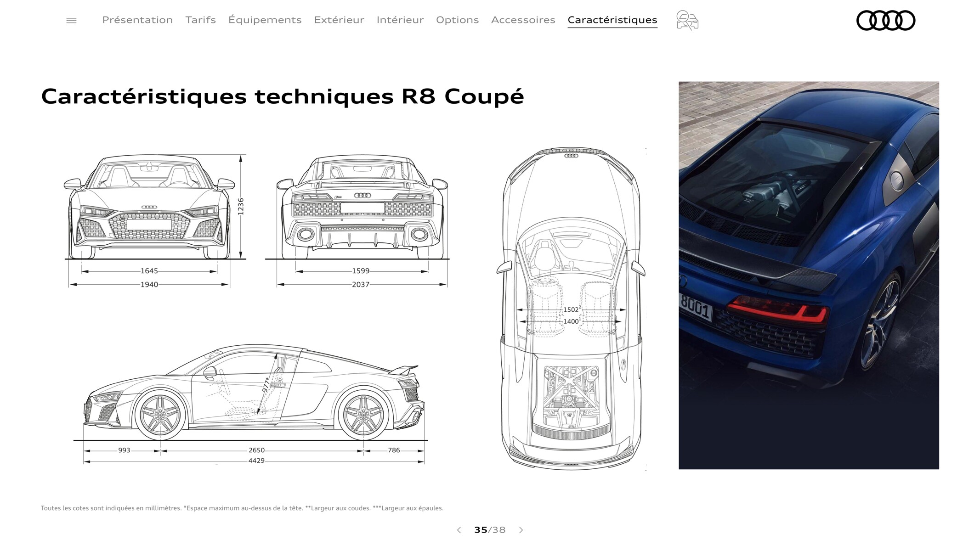Open the Accessoires tab
This screenshot has width=980, height=551.
click(523, 20)
